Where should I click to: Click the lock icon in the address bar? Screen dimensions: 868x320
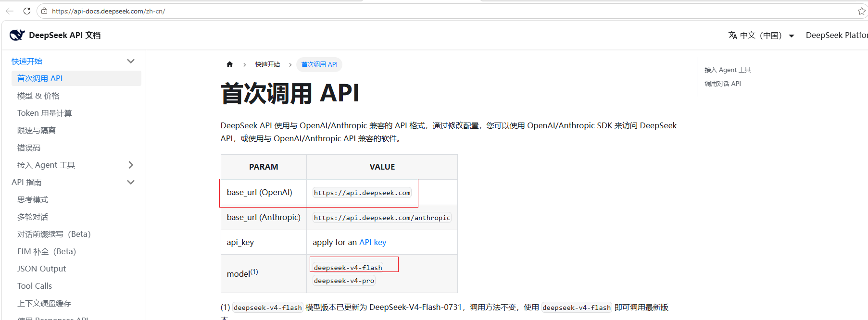[x=44, y=11]
